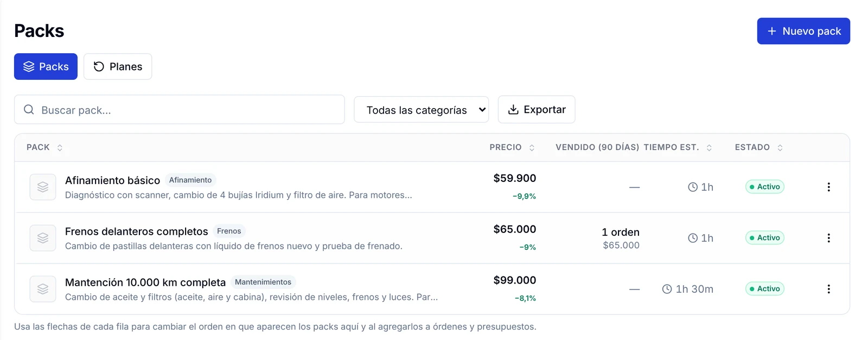The image size is (868, 340).
Task: Click layers icon of Mantención 10.000 km row
Action: (x=43, y=289)
